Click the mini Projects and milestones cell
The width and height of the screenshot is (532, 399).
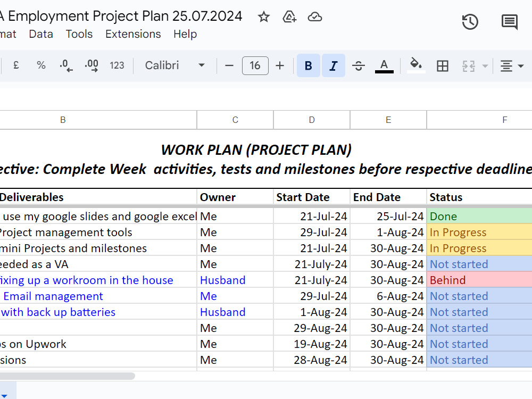98,248
